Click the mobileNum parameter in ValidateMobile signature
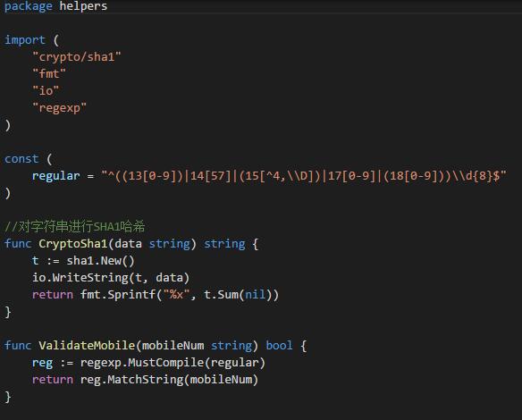Viewport: 522px width, 420px height. point(173,346)
